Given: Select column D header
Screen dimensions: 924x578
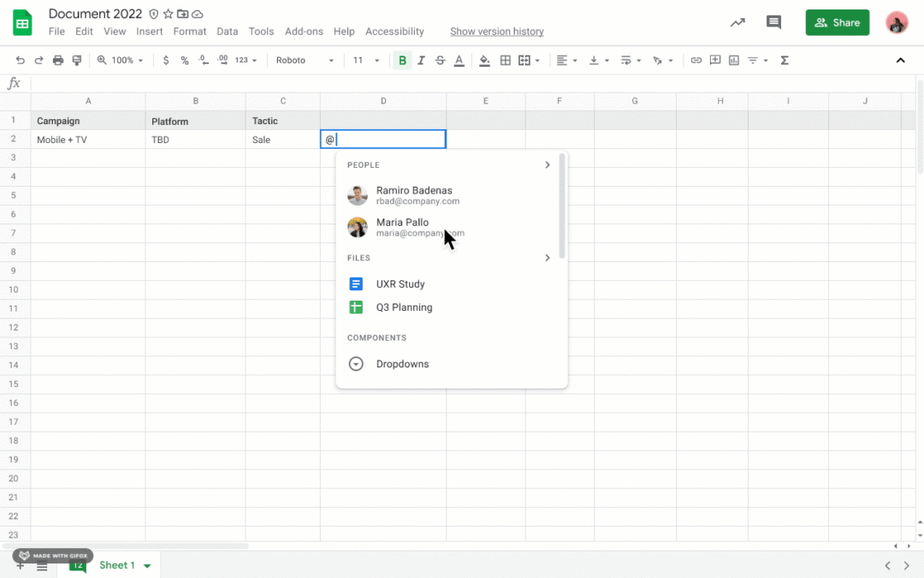Looking at the screenshot, I should click(383, 101).
